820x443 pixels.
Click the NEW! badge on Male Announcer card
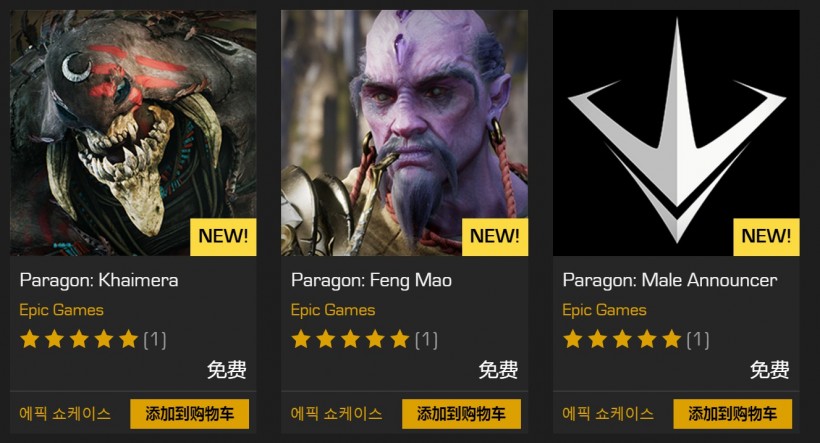767,237
